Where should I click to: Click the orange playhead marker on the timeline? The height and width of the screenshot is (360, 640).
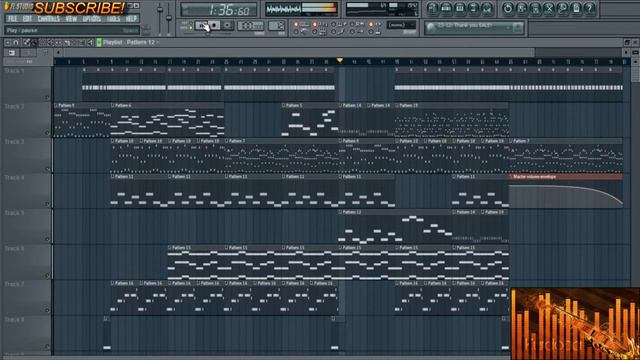point(340,60)
